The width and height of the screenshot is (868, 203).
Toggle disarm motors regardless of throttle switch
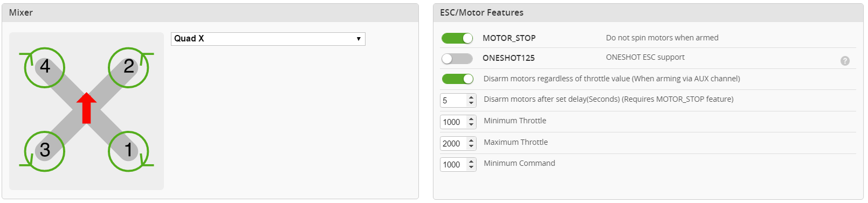[457, 79]
